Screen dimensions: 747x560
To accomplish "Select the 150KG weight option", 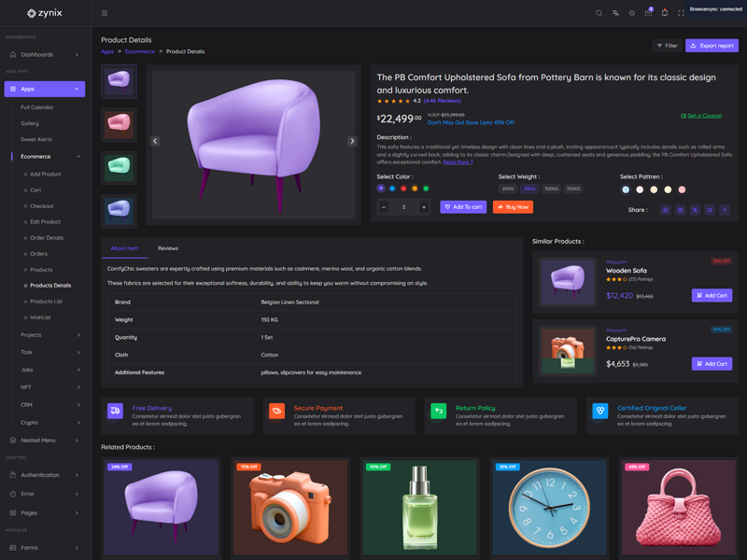I will [573, 189].
